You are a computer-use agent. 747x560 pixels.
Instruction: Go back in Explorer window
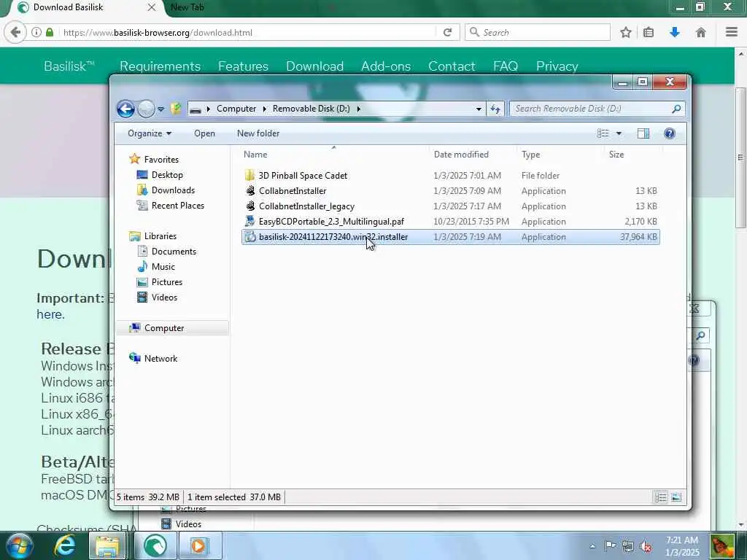coord(125,109)
